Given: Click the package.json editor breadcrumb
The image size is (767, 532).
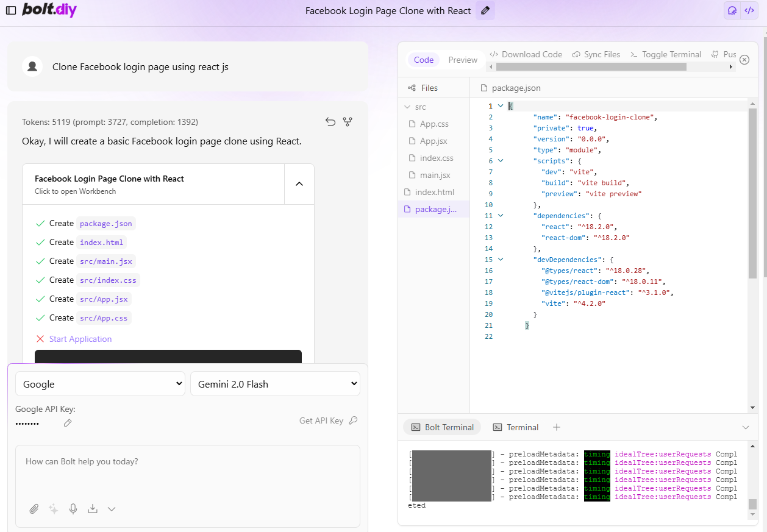Looking at the screenshot, I should pyautogui.click(x=510, y=88).
